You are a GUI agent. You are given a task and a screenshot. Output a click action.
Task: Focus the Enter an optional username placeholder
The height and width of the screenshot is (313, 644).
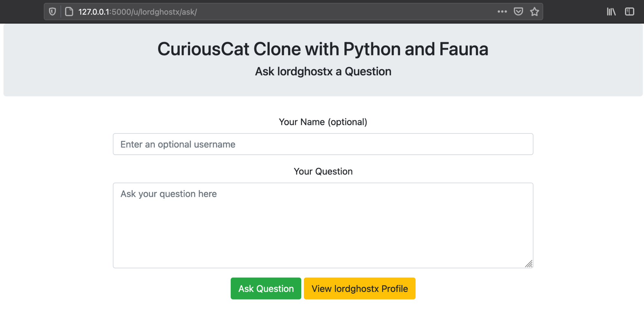pos(178,144)
